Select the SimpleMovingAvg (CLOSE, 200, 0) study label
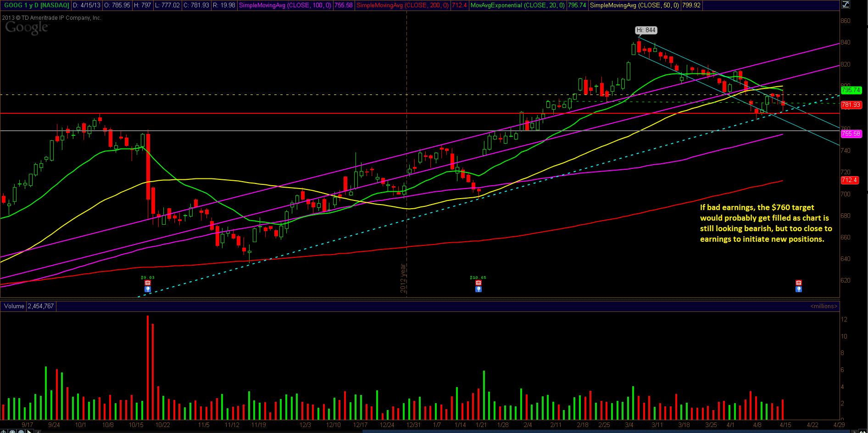868x433 pixels. point(402,5)
